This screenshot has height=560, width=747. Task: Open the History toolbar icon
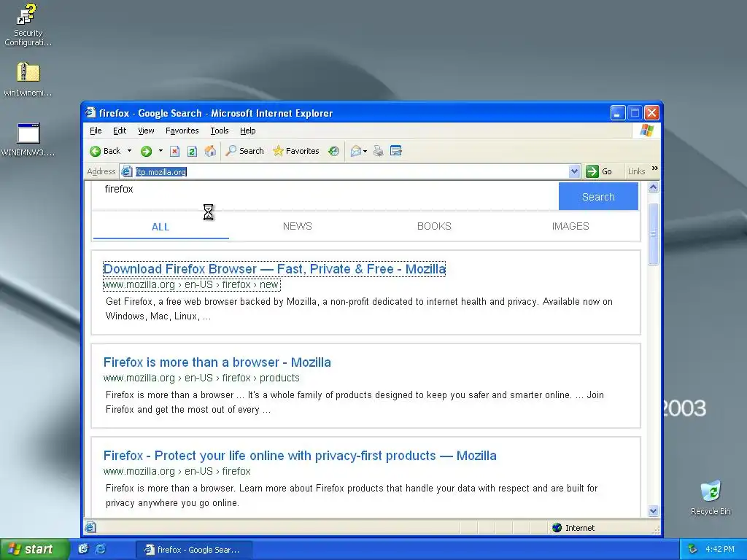pyautogui.click(x=333, y=151)
